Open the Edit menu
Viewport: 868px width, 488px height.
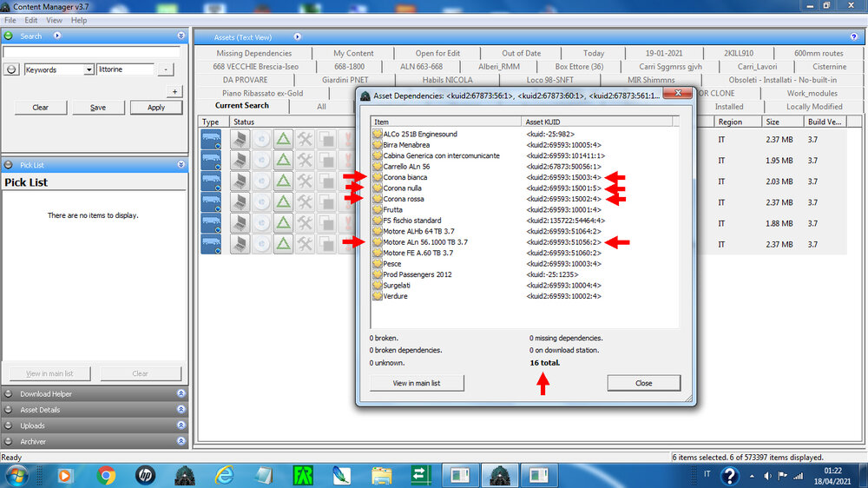click(31, 21)
